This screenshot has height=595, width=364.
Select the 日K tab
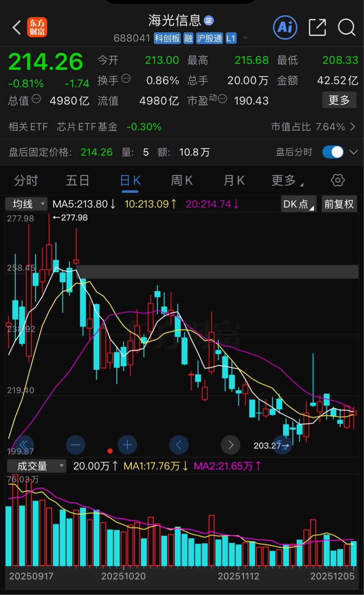(130, 181)
